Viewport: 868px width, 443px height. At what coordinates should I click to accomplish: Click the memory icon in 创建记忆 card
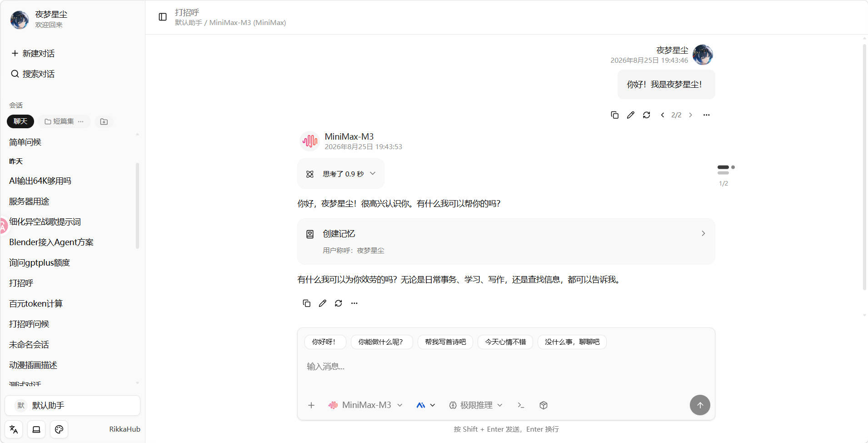click(310, 234)
